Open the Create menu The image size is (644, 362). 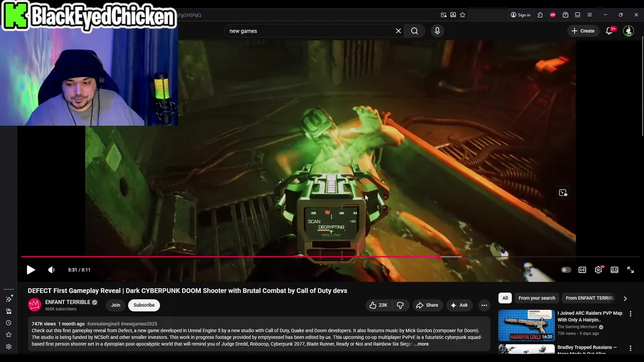point(583,31)
